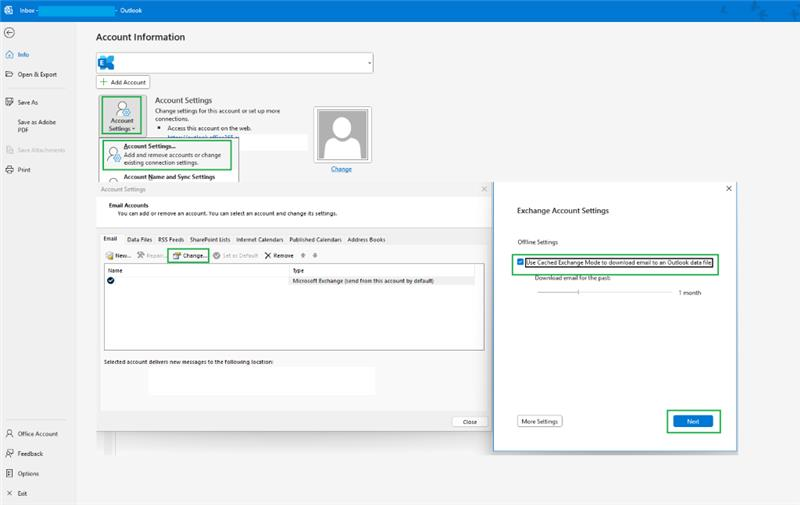Click the default account checkmark icon
Image resolution: width=800 pixels, height=505 pixels.
pos(111,281)
